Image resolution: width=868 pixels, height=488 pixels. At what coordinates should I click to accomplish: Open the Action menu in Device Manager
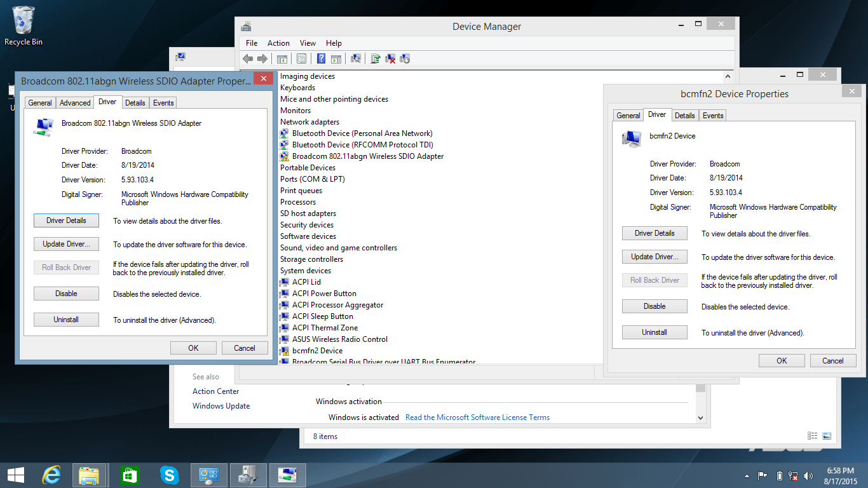click(x=278, y=43)
